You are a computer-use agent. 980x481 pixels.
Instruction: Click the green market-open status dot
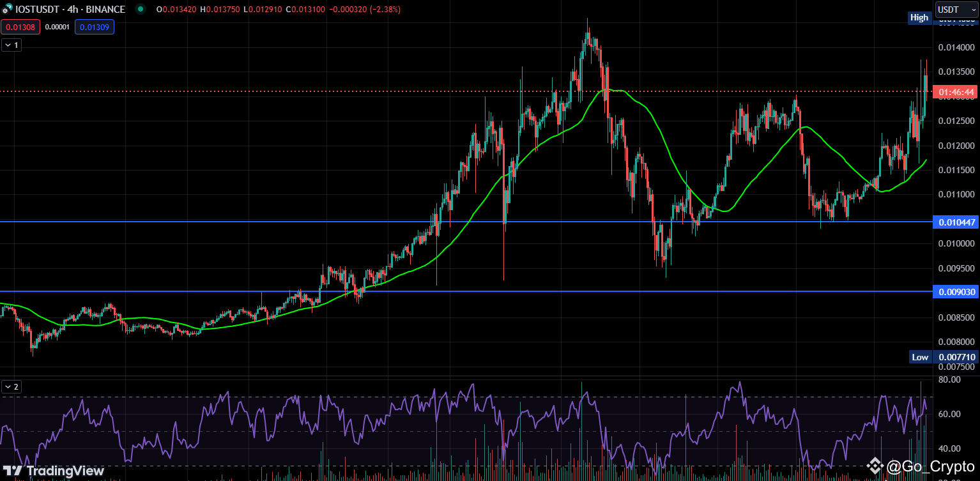[141, 10]
